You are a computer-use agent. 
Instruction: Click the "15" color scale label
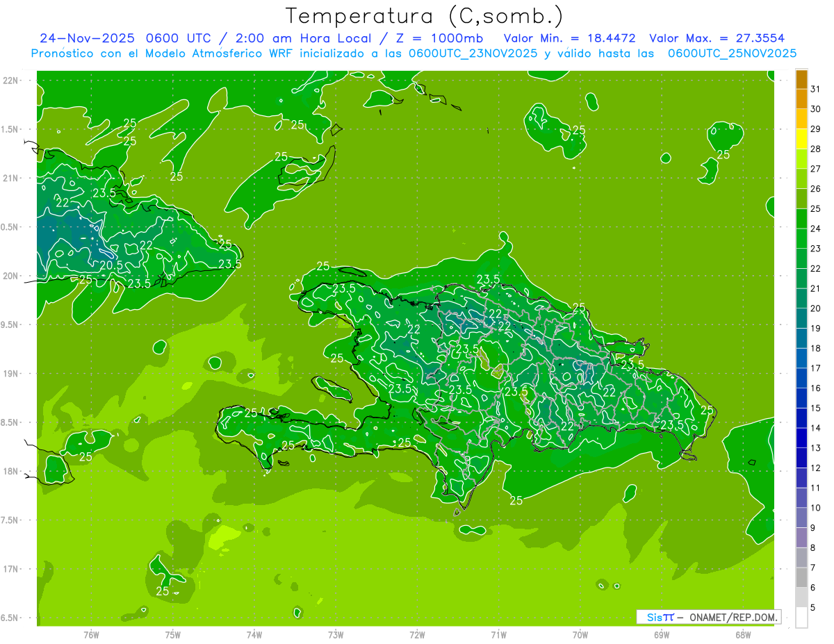(x=815, y=408)
